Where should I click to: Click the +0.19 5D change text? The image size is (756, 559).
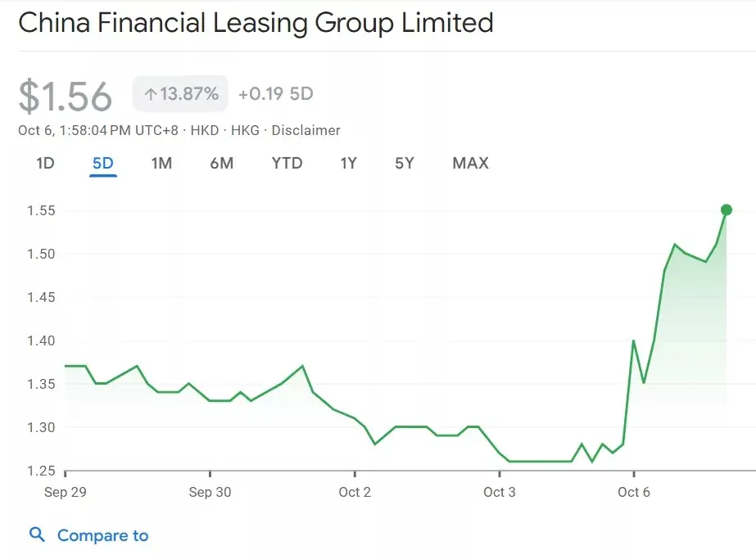point(275,94)
